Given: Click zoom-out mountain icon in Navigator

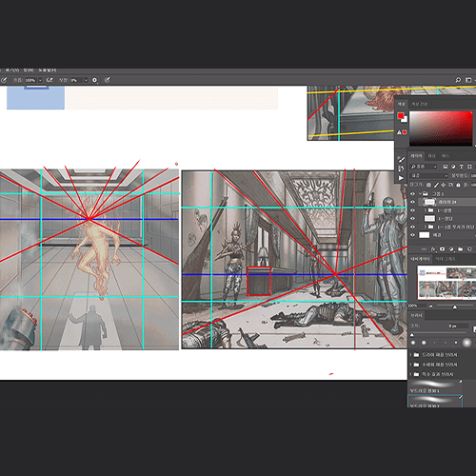Looking at the screenshot, I should (x=430, y=307).
